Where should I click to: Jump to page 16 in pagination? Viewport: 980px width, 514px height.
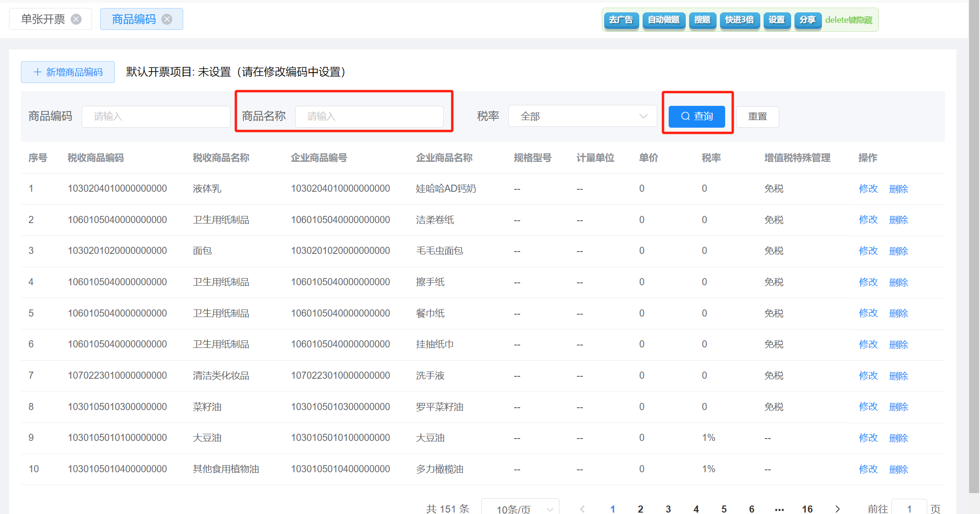pos(807,509)
